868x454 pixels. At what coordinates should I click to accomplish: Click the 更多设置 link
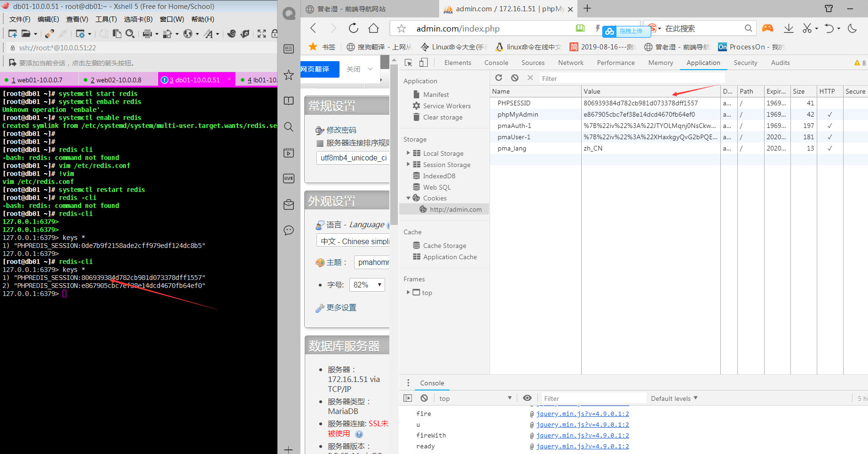coord(341,307)
